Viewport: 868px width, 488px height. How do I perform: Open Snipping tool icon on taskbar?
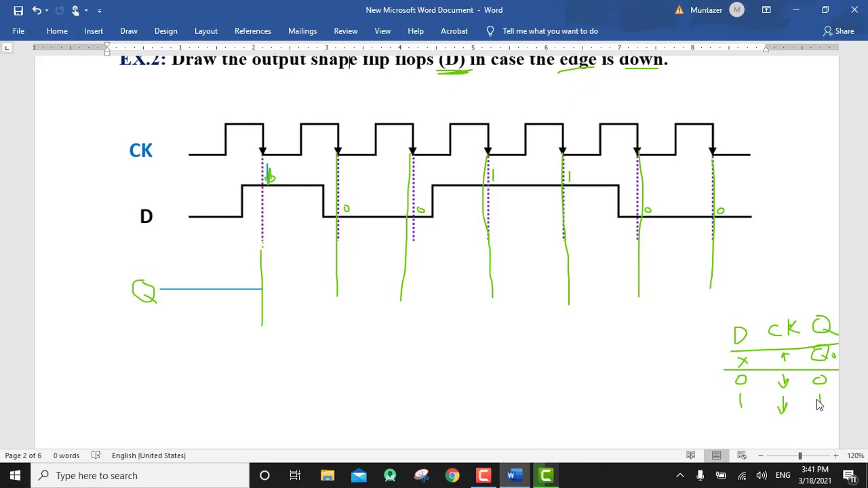[421, 476]
